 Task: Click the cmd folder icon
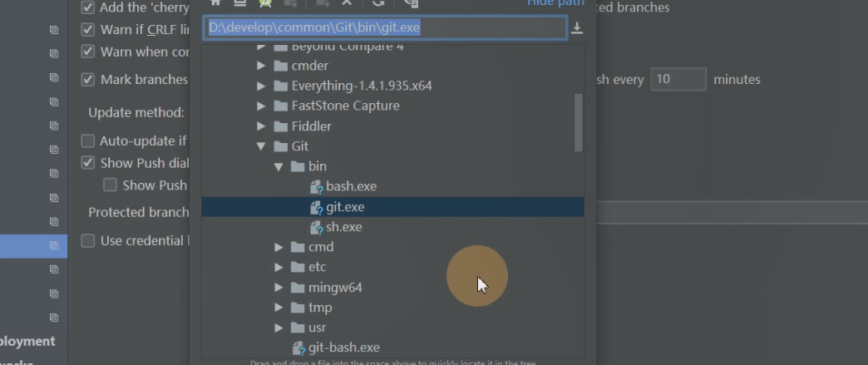tap(298, 247)
